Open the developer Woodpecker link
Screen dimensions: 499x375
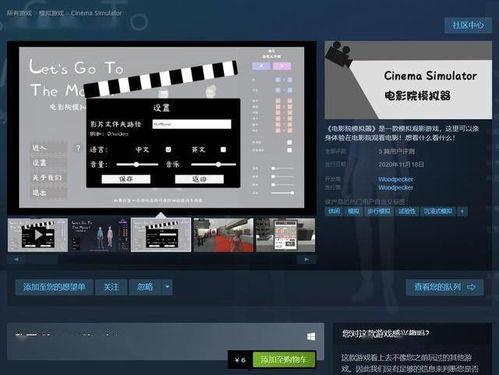point(395,179)
